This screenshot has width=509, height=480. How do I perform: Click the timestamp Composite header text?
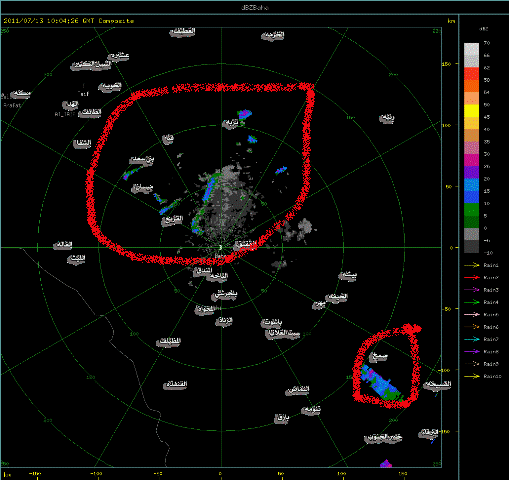pyautogui.click(x=69, y=21)
